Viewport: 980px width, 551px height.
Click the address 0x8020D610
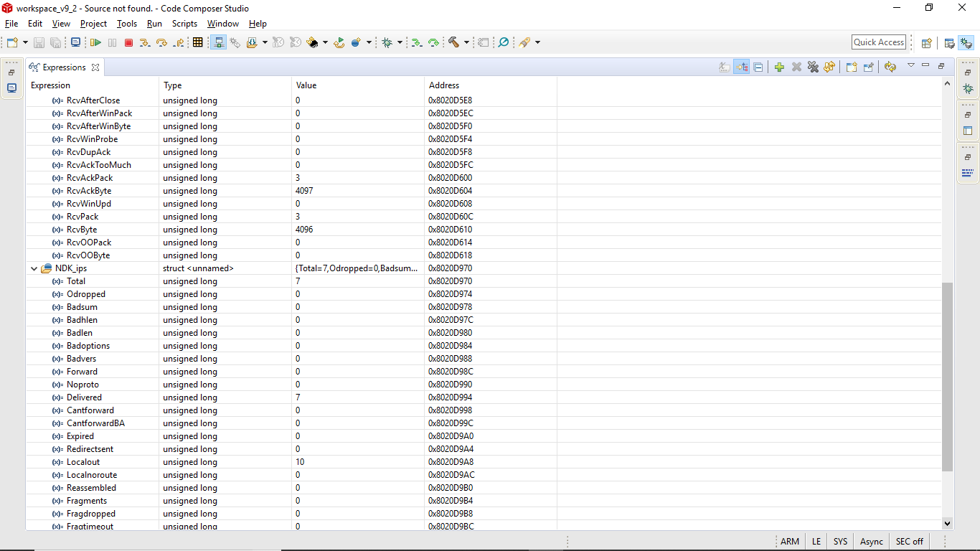click(450, 230)
